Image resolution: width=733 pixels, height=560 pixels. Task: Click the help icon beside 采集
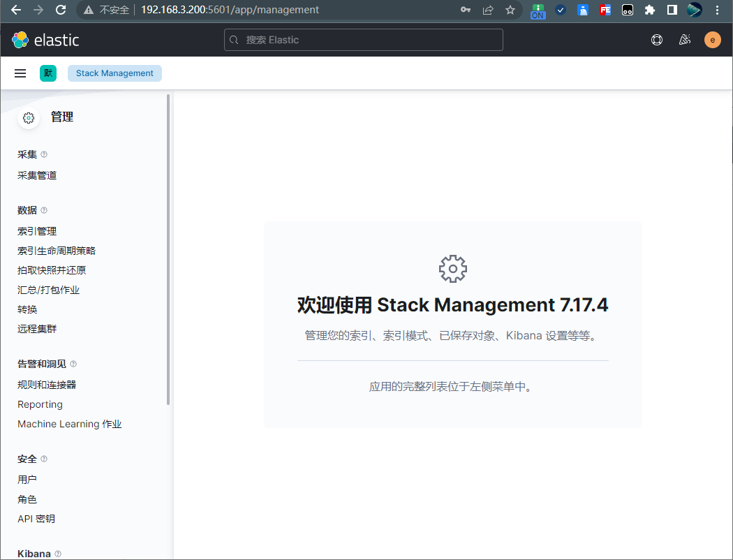coord(43,154)
